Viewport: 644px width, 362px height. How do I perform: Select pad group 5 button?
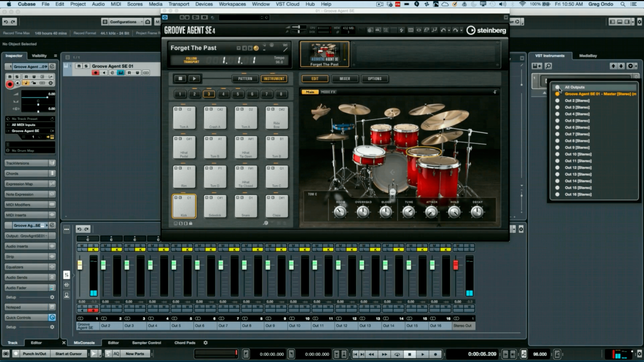click(x=237, y=94)
